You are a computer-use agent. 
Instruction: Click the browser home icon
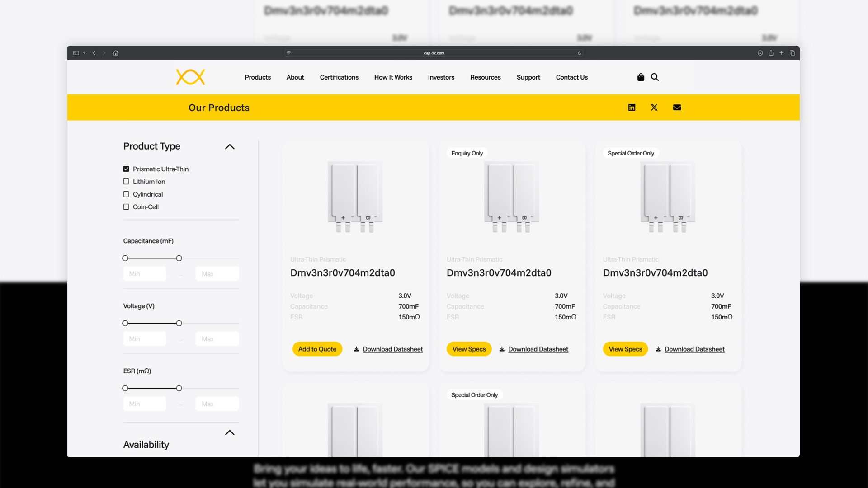click(x=116, y=53)
